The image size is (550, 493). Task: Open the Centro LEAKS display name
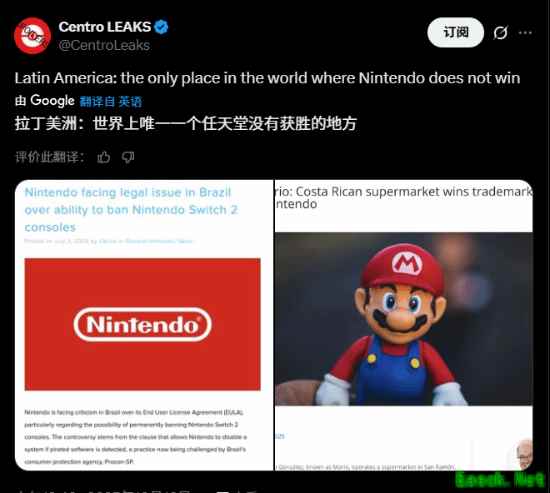pos(105,27)
